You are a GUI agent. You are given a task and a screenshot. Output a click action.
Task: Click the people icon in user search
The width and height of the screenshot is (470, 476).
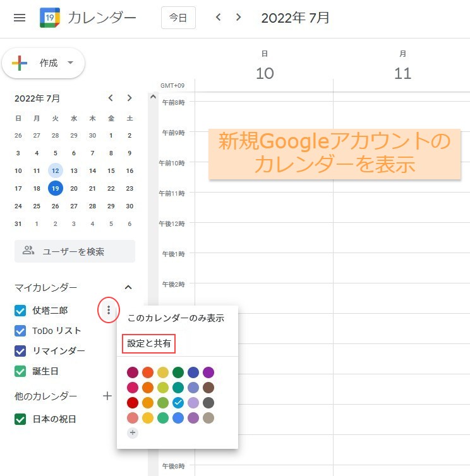[x=28, y=251]
